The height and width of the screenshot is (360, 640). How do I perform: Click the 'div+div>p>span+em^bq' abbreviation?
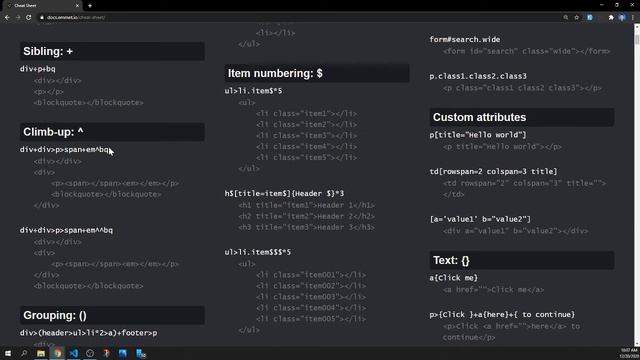64,149
